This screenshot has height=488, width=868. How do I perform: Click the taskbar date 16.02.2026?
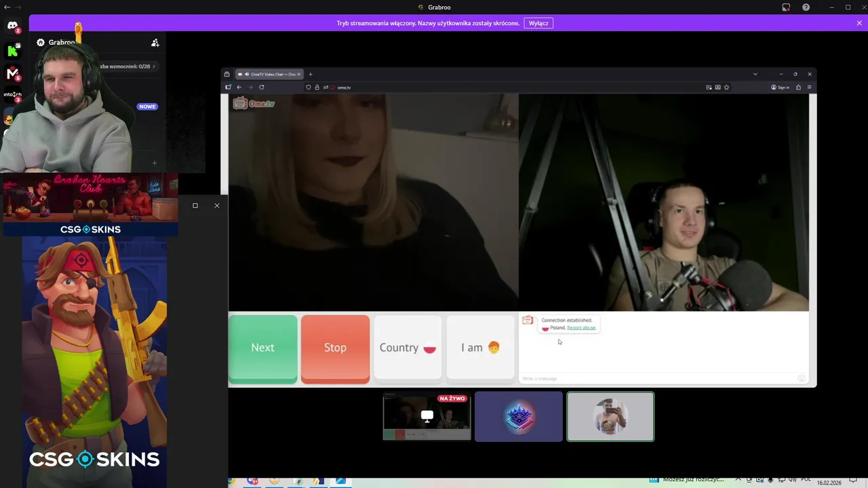pyautogui.click(x=829, y=483)
